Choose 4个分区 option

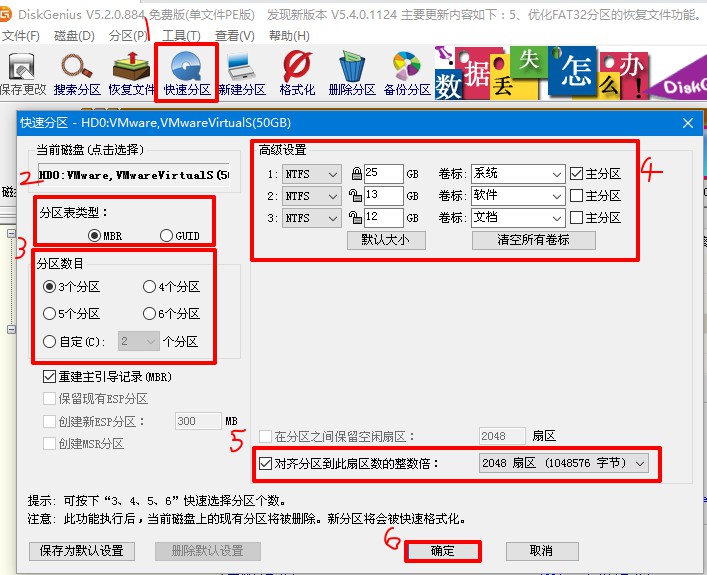(x=171, y=287)
